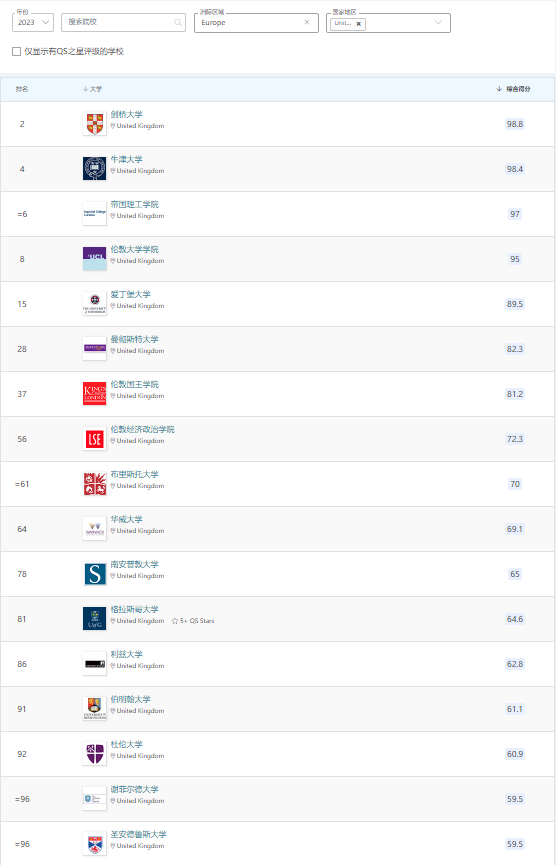The width and height of the screenshot is (556, 865).
Task: Remove the United Kingdom country tag
Action: click(359, 24)
